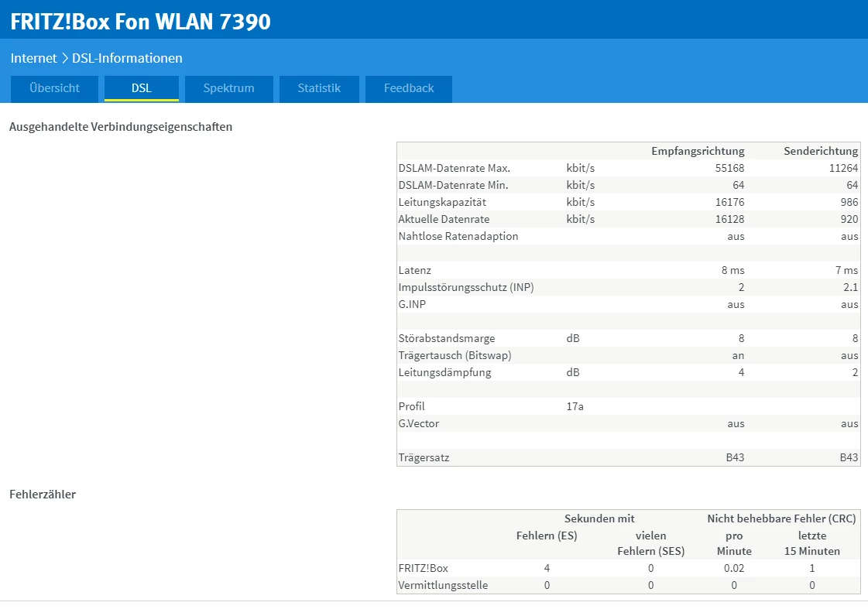Click the Vermittlungsstelle row label
The width and height of the screenshot is (868, 616).
pyautogui.click(x=443, y=585)
